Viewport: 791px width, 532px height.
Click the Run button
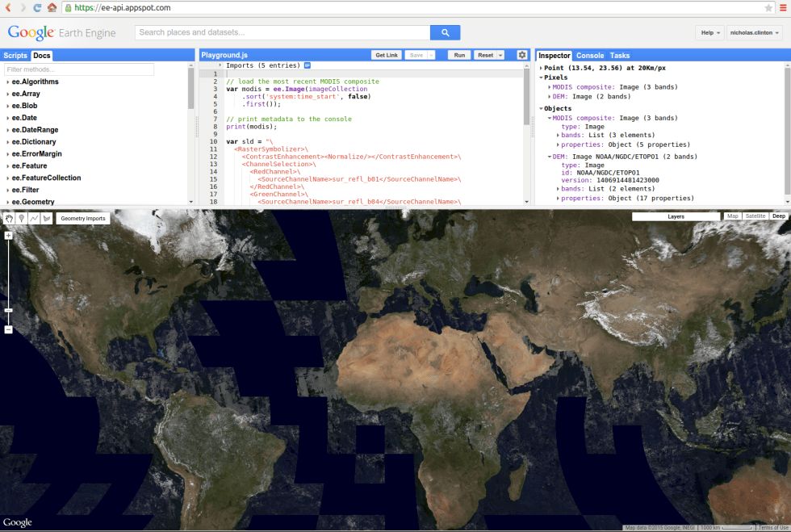pyautogui.click(x=458, y=55)
